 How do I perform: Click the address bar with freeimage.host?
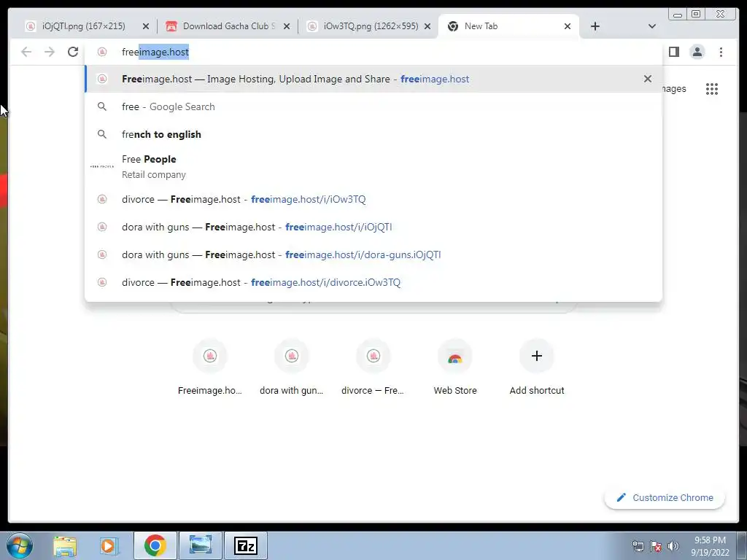(x=373, y=52)
